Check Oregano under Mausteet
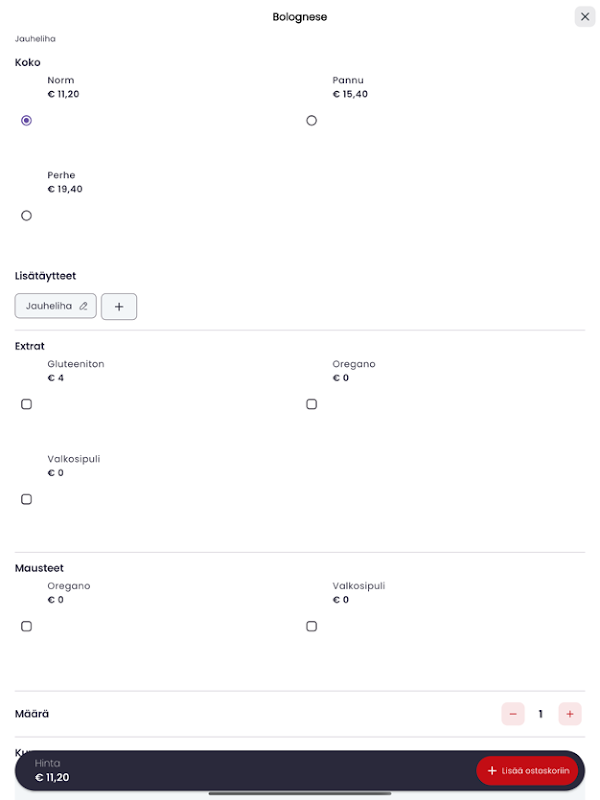 click(26, 626)
